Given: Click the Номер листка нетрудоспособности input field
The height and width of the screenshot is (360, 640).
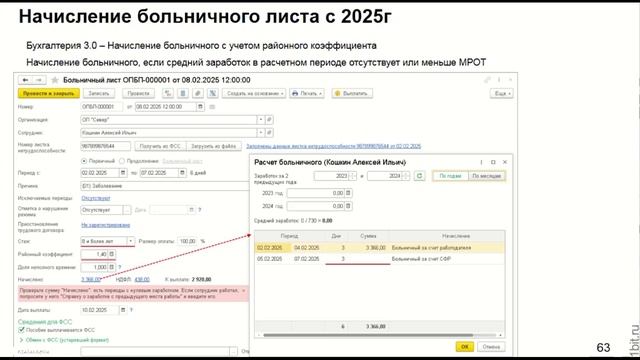Looking at the screenshot, I should point(106,146).
